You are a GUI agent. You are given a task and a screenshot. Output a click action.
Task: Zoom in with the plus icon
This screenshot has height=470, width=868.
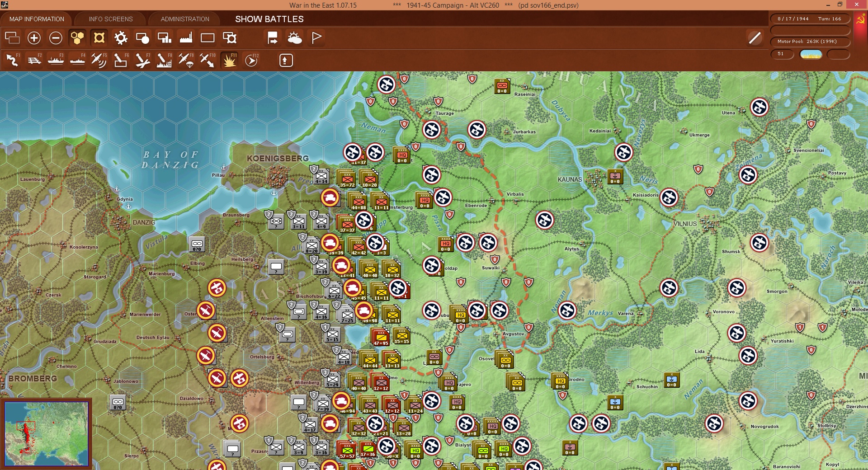coord(34,38)
